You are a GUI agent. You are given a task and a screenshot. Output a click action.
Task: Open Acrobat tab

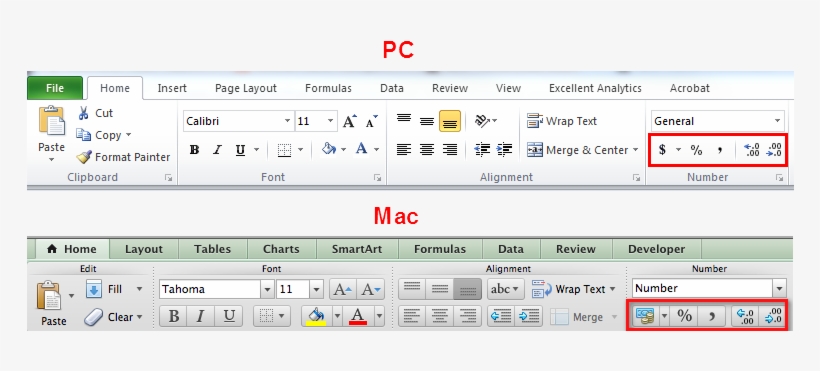[x=690, y=88]
